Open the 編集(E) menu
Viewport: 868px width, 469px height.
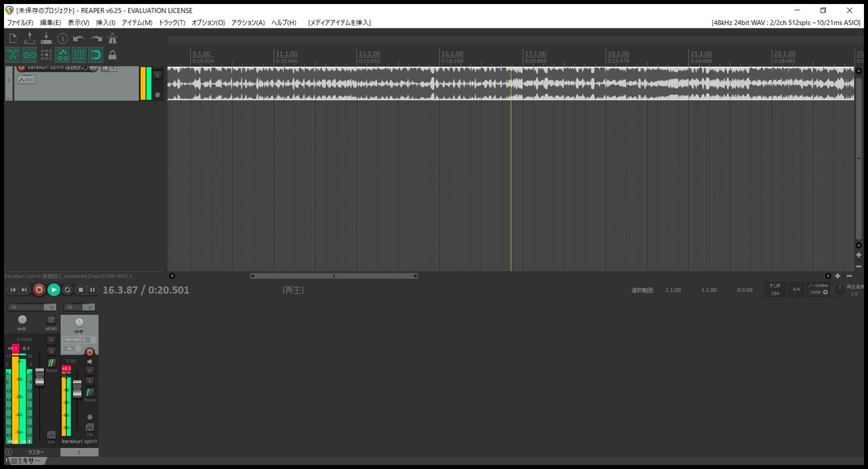50,22
